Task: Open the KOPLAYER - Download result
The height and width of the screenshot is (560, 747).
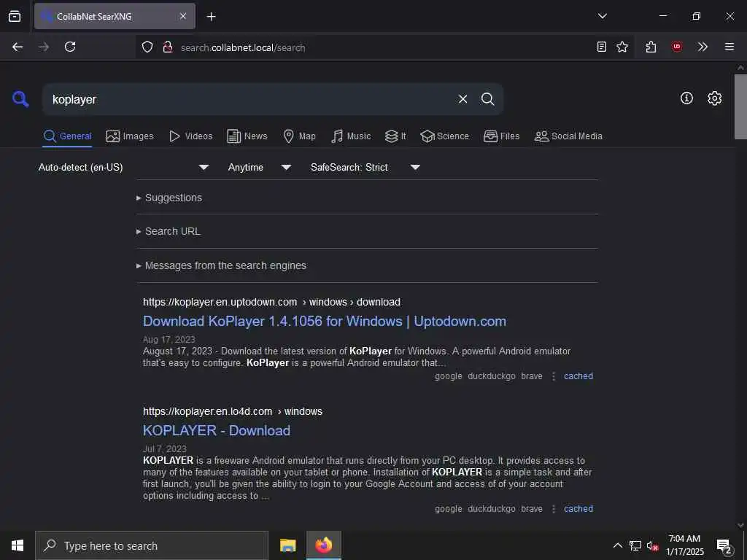Action: pyautogui.click(x=216, y=430)
